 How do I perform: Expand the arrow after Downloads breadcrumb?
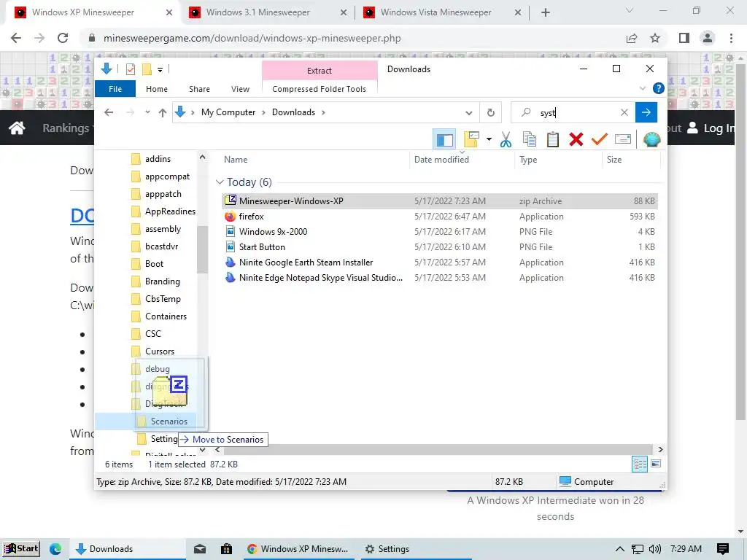pyautogui.click(x=323, y=112)
